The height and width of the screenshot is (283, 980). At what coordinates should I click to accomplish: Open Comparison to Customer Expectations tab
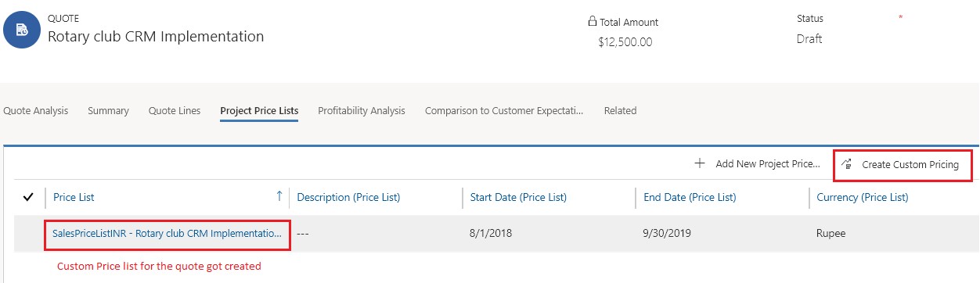504,111
